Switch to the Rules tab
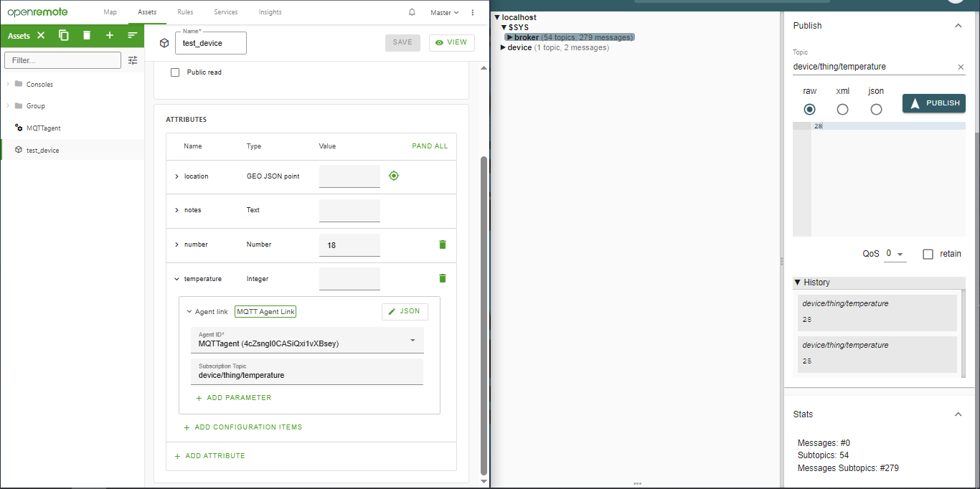The height and width of the screenshot is (489, 980). [x=184, y=12]
